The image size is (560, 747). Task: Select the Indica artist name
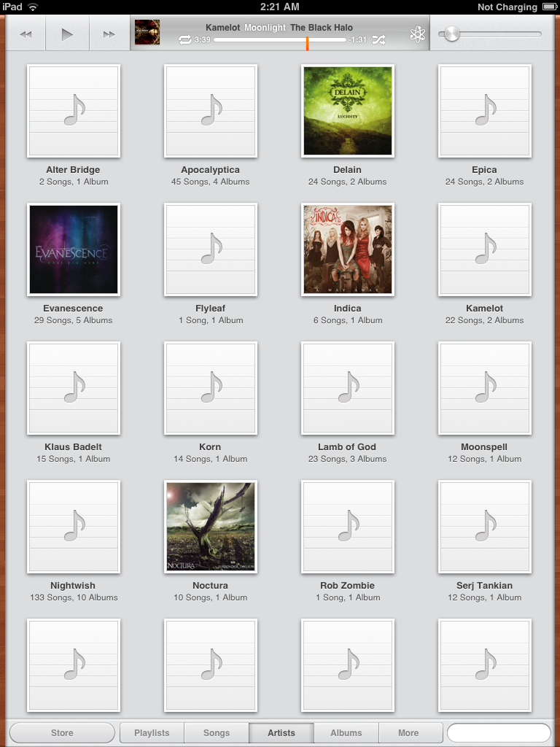tap(347, 309)
